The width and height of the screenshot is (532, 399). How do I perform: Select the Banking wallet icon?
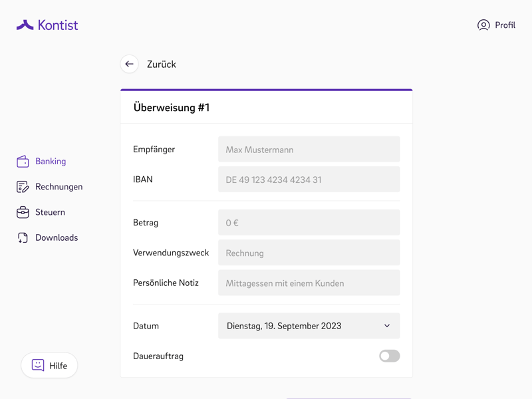23,162
